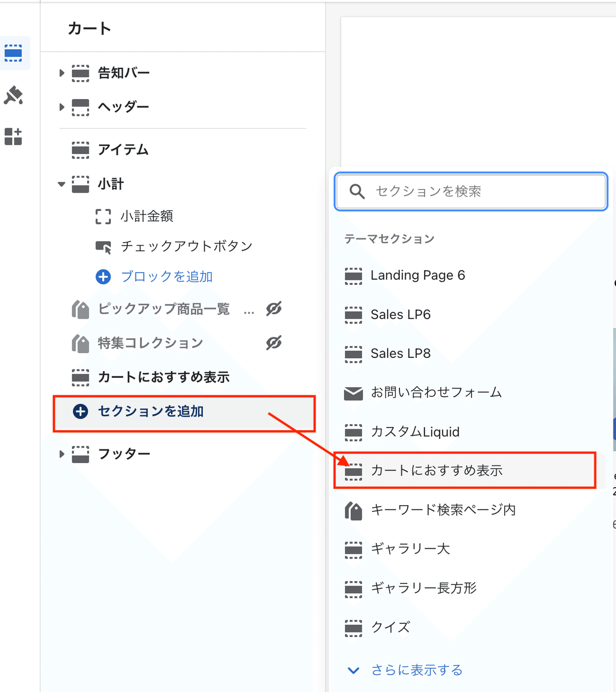Click the フッター section icon
Screen dimensions: 616x692
pyautogui.click(x=81, y=454)
